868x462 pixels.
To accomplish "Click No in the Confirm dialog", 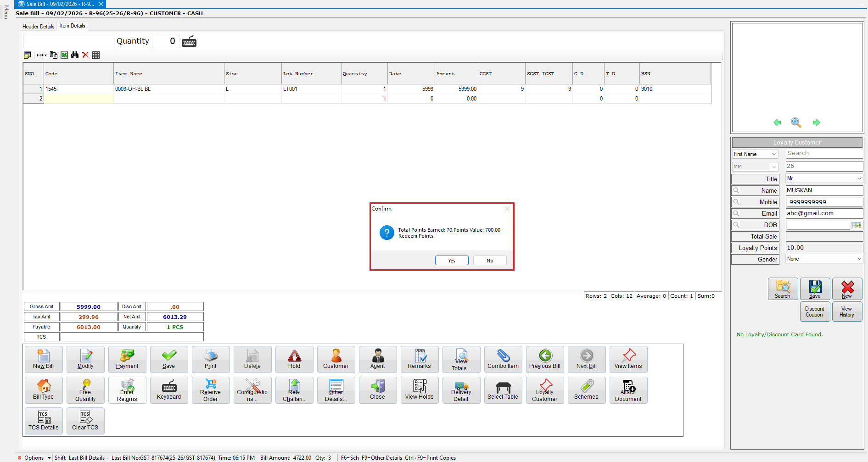I will pos(490,261).
